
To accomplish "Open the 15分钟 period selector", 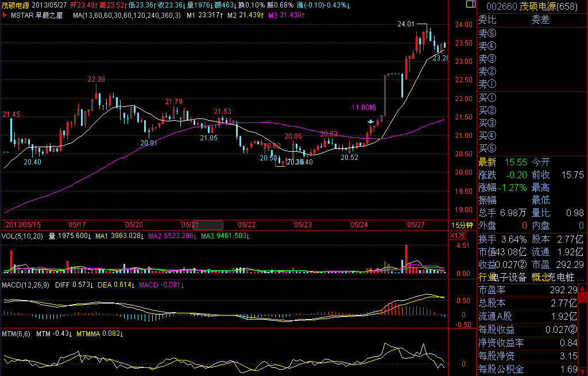I will click(462, 224).
